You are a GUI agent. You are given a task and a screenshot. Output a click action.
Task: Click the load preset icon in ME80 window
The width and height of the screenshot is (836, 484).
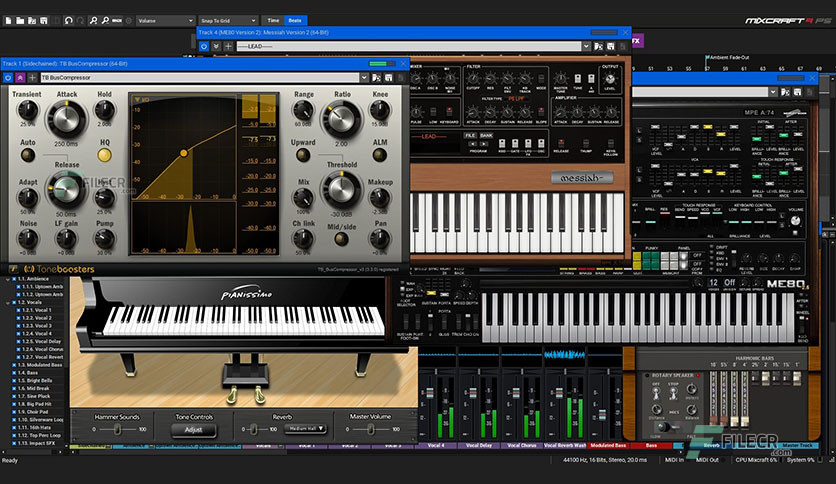click(785, 92)
